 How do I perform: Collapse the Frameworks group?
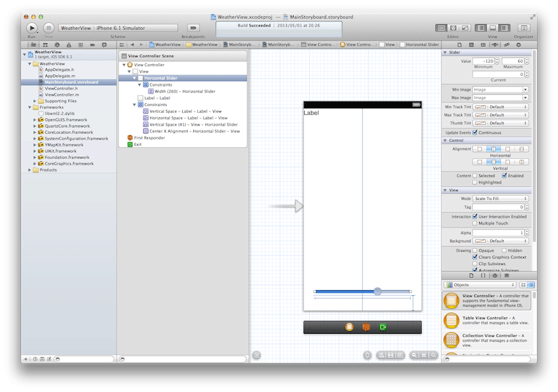click(29, 107)
